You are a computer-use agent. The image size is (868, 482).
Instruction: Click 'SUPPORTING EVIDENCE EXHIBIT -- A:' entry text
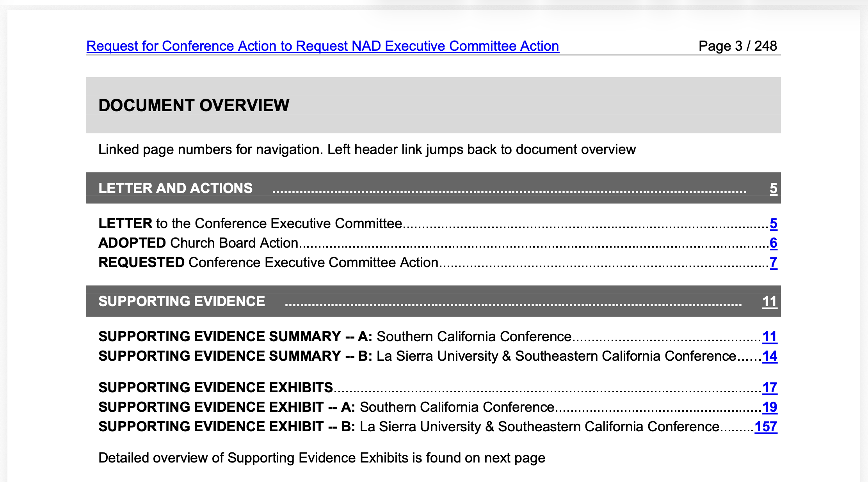click(227, 407)
